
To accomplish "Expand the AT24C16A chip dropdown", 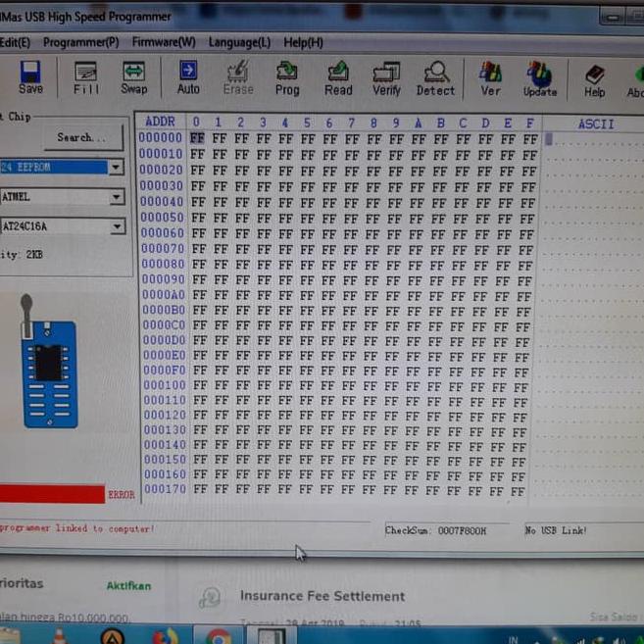I will 118,226.
